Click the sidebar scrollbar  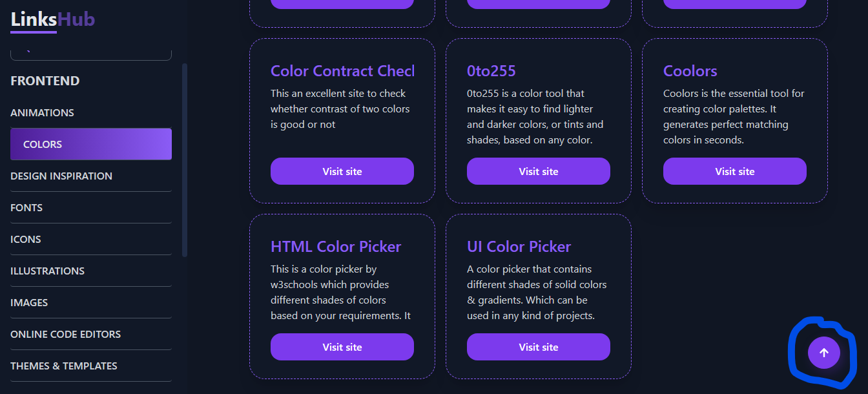tap(183, 161)
